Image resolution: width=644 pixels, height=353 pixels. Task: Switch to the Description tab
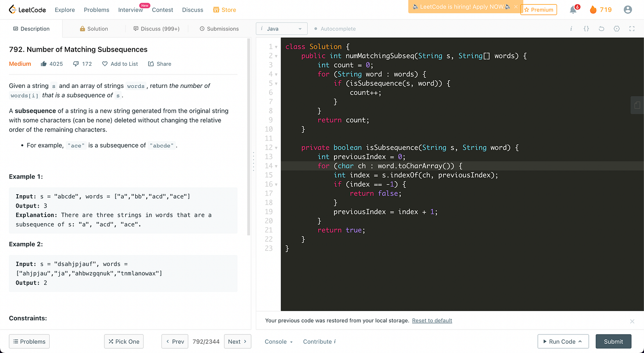(31, 29)
